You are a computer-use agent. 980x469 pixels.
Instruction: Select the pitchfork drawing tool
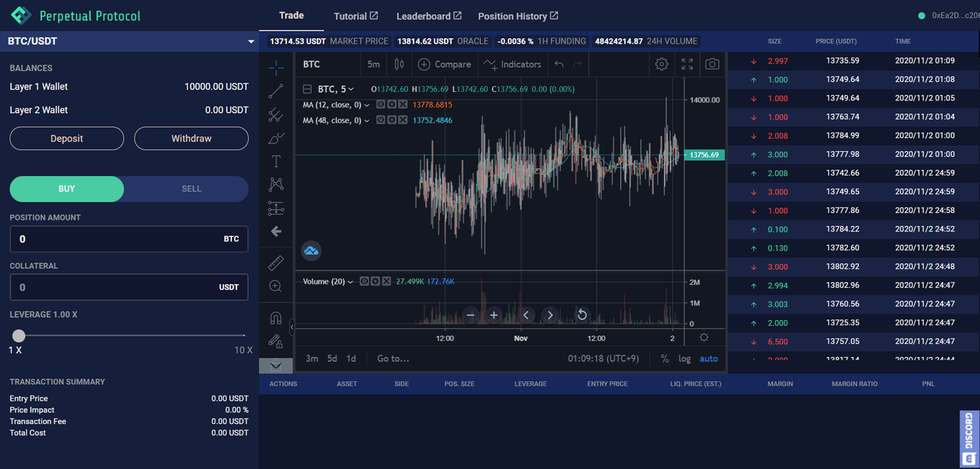click(x=276, y=115)
